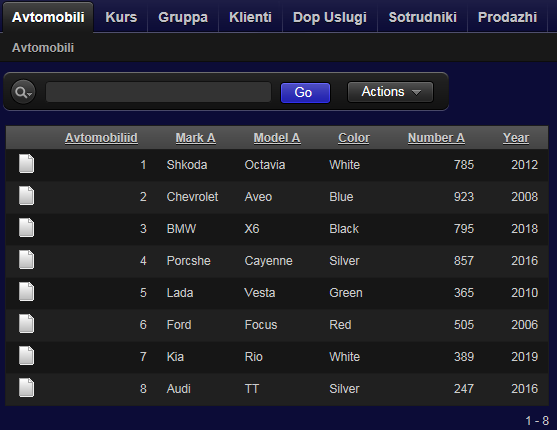Click number value 247

464,389
